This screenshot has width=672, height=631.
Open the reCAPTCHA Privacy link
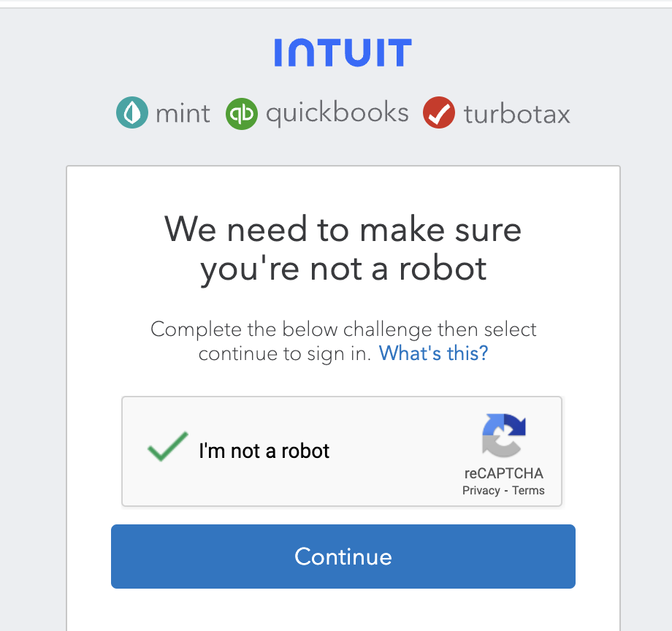point(481,491)
